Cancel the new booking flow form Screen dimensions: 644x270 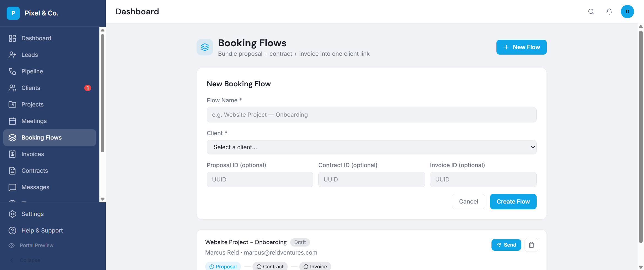click(x=468, y=202)
